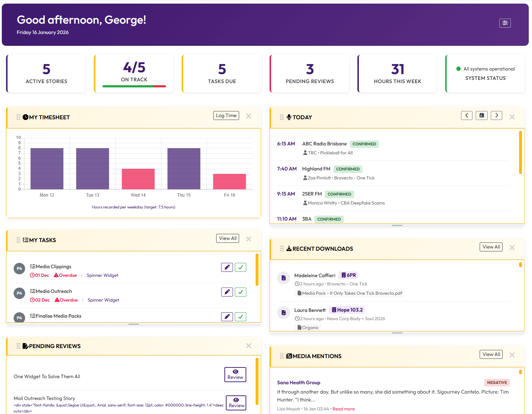Click Log Time in My Timesheet
This screenshot has height=414, width=532.
pyautogui.click(x=226, y=115)
